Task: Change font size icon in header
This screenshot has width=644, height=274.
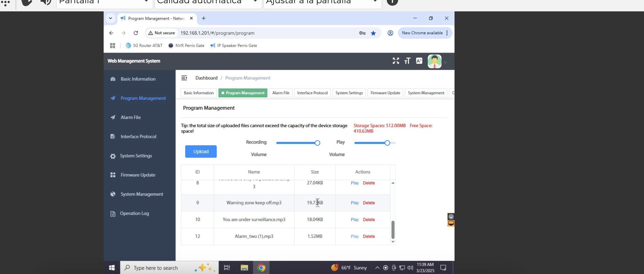Action: coord(407,61)
